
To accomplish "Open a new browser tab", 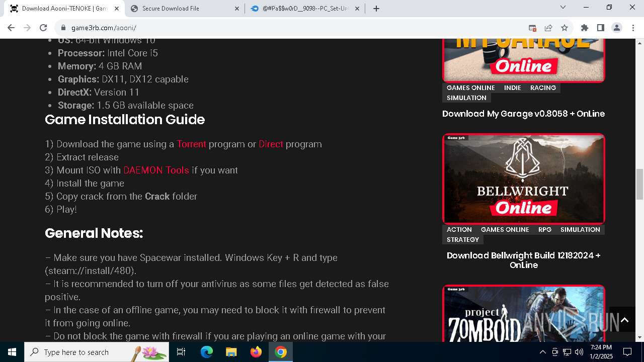I will click(376, 9).
